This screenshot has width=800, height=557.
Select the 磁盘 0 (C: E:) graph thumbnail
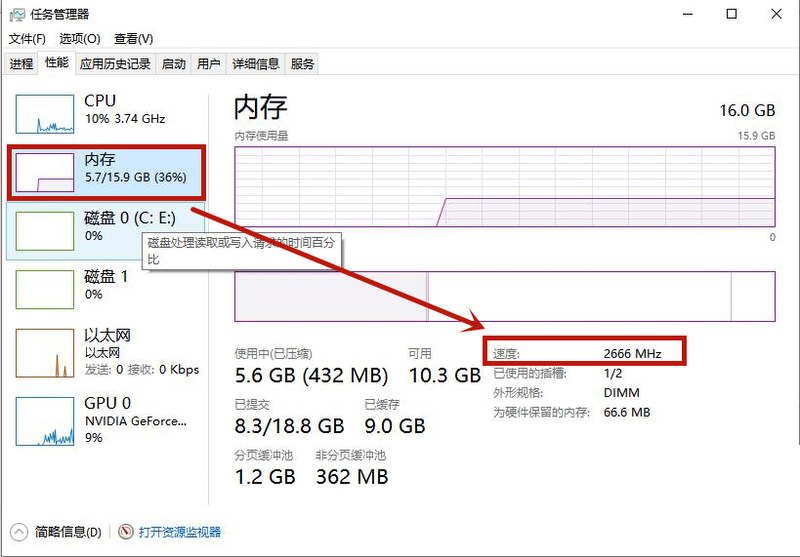(44, 229)
